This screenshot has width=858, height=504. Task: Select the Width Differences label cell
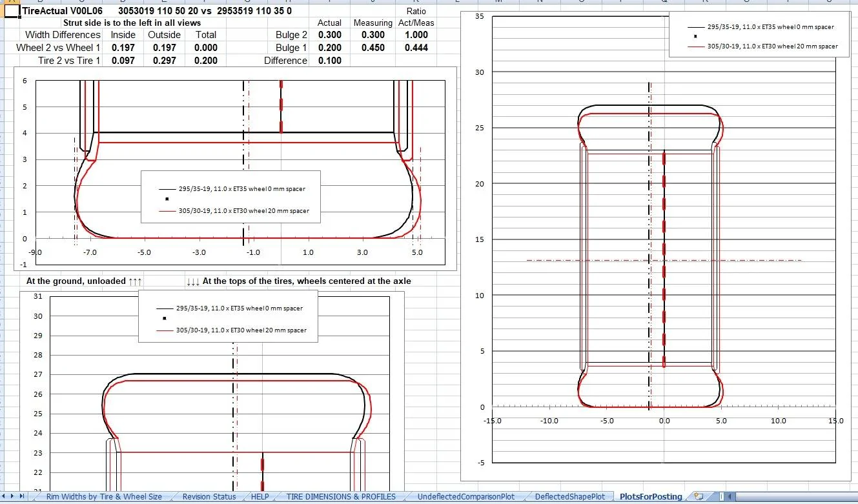tap(63, 35)
